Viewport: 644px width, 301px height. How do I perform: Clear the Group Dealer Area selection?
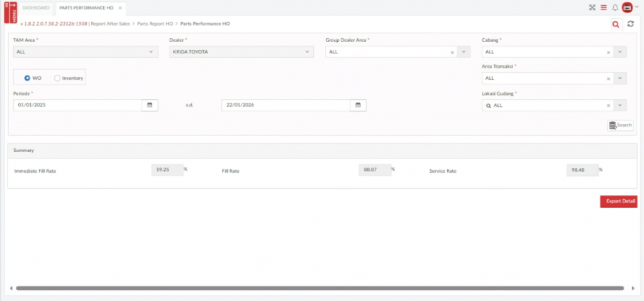pos(452,52)
